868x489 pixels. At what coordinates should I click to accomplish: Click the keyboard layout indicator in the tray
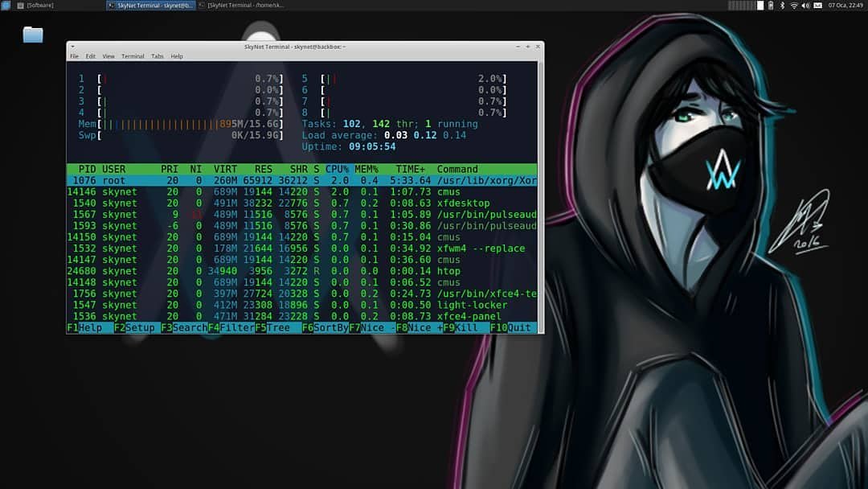[817, 5]
